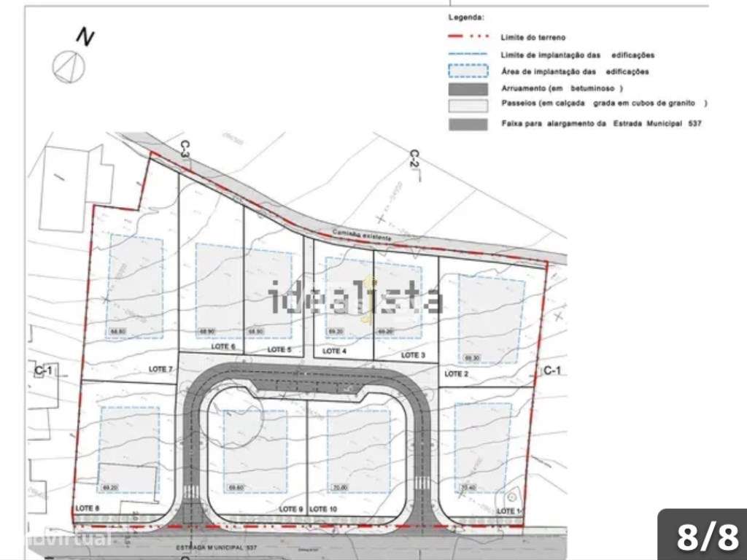Click the 'Passeios (em calçada...)' legend text
747x560 pixels.
(x=604, y=104)
